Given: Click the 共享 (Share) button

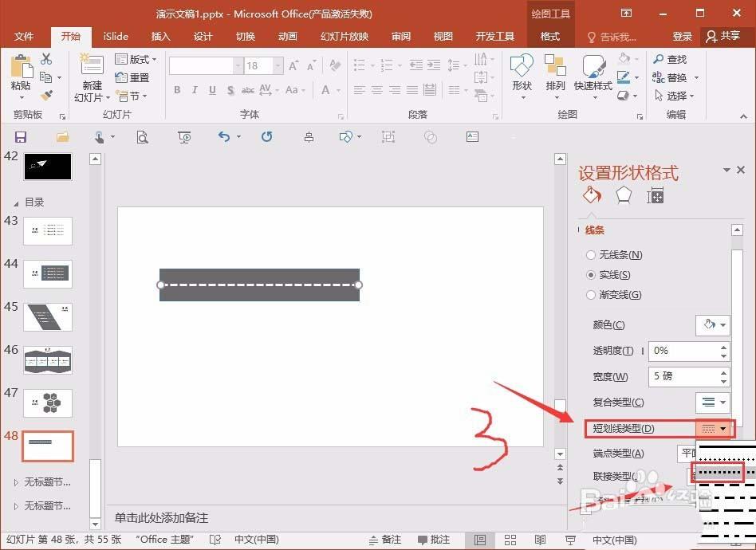Looking at the screenshot, I should (x=727, y=36).
